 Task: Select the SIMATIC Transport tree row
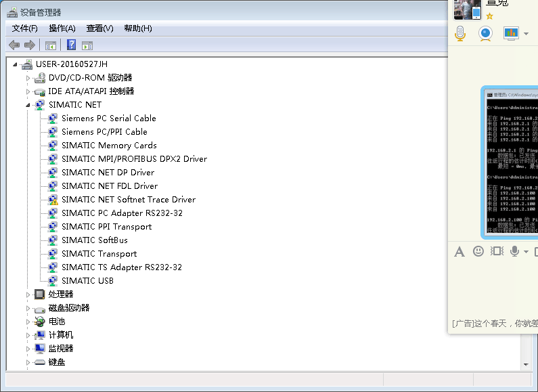pos(99,254)
